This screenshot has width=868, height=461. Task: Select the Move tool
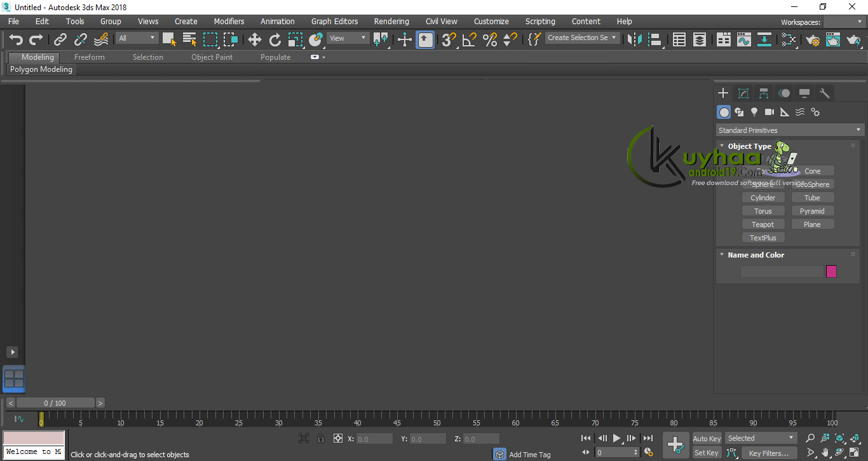pyautogui.click(x=255, y=40)
